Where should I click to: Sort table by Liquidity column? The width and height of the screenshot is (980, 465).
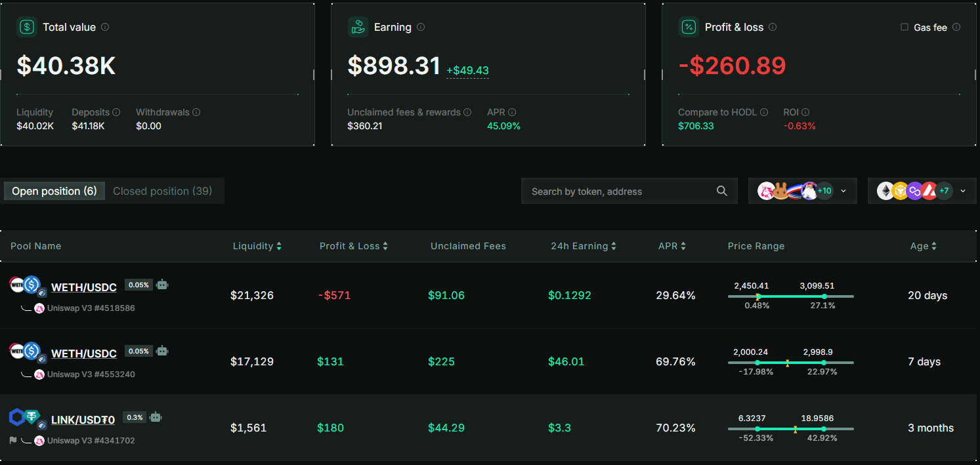(x=279, y=246)
